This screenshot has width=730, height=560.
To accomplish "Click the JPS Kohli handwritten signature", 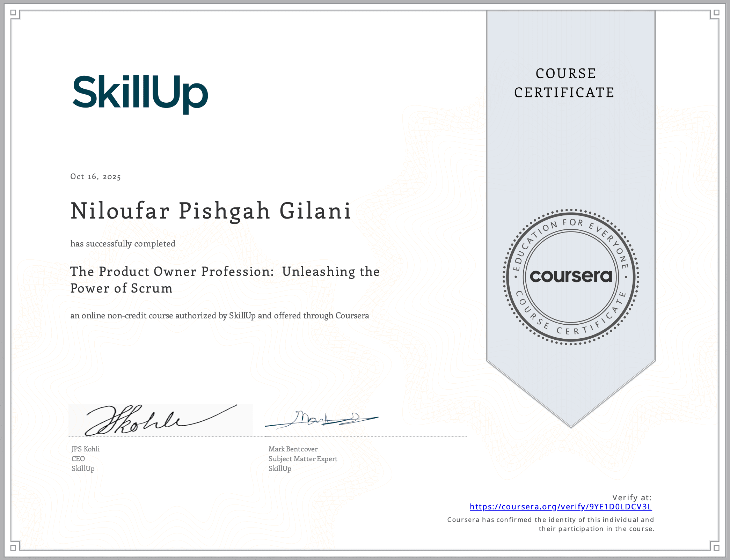I will (x=154, y=420).
